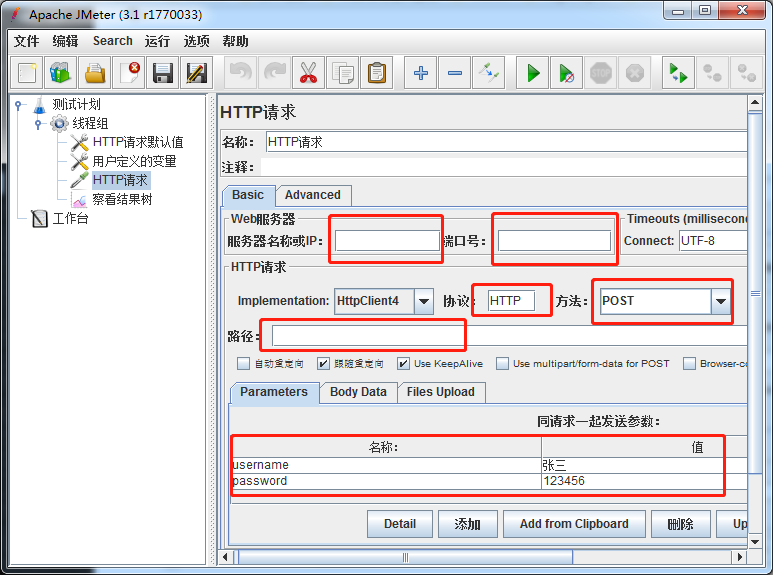The height and width of the screenshot is (575, 773).
Task: Click the 添加 button
Action: point(468,524)
